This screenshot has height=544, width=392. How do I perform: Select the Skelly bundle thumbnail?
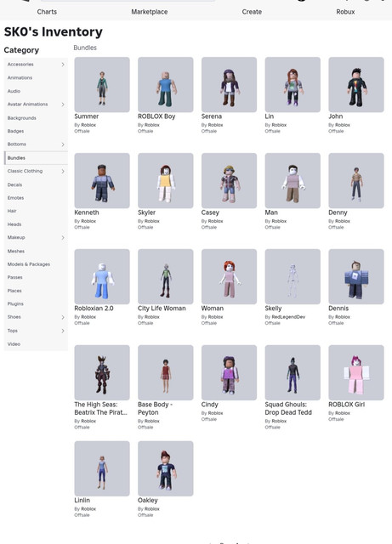[293, 276]
